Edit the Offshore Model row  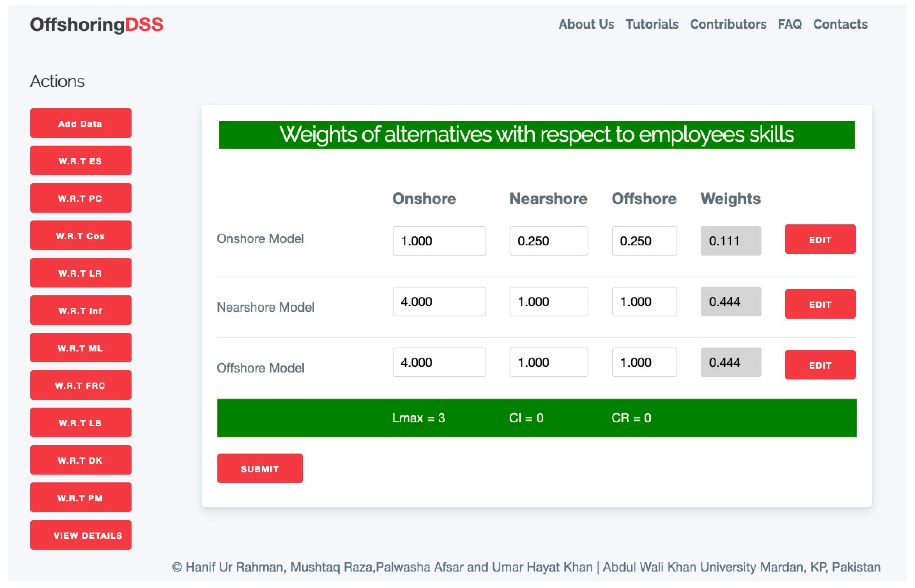(x=820, y=365)
